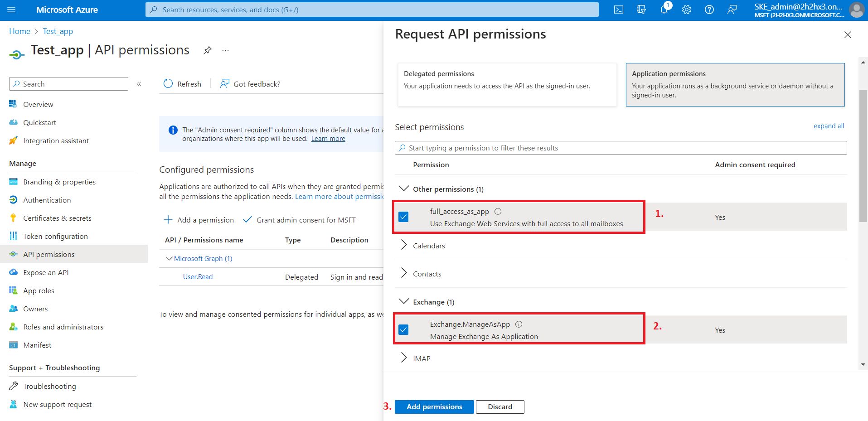Expand the Contacts permission group

pyautogui.click(x=404, y=274)
